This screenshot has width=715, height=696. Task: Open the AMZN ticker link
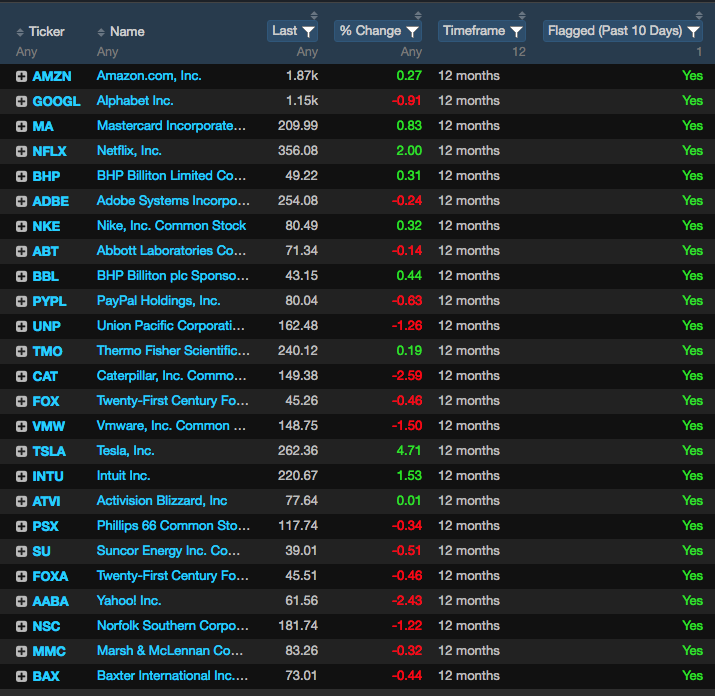coord(52,76)
